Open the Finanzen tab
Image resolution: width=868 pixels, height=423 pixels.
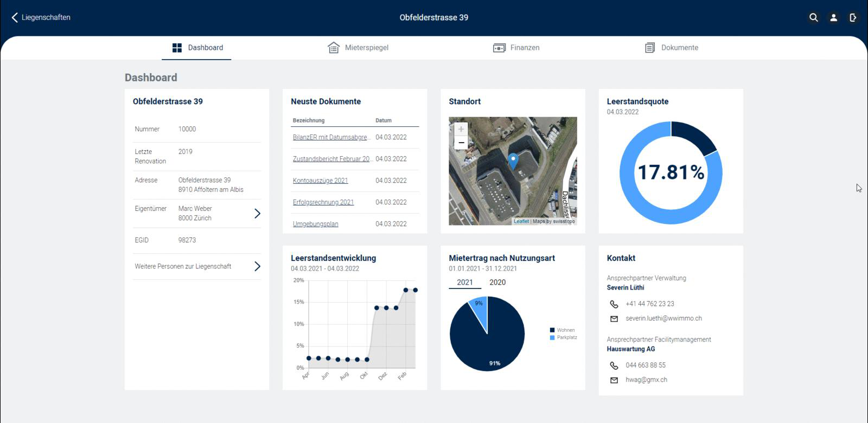pyautogui.click(x=516, y=48)
